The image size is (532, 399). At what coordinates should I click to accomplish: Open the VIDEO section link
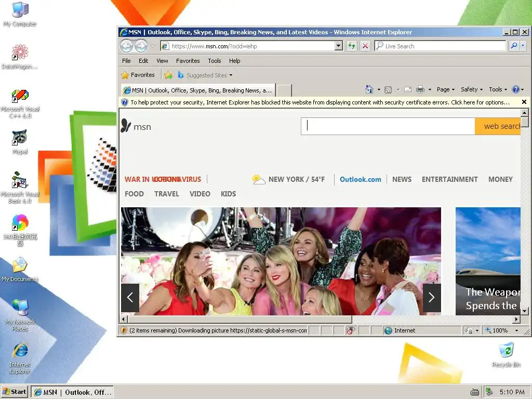pyautogui.click(x=200, y=194)
